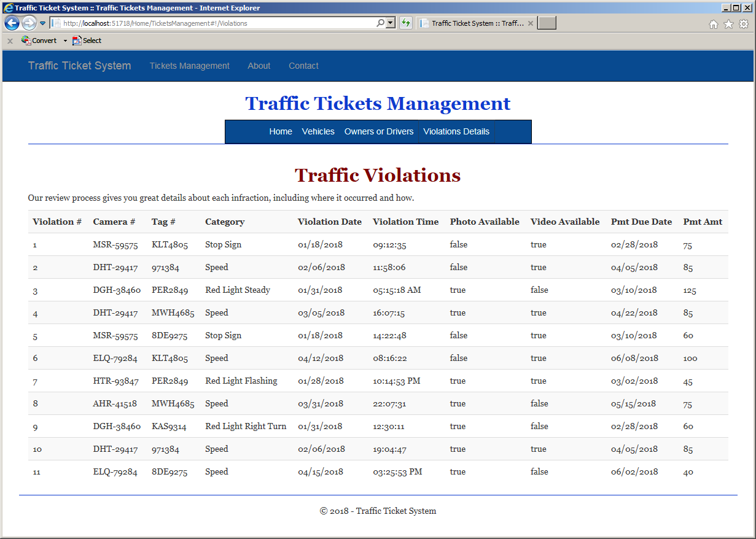The width and height of the screenshot is (756, 539).
Task: Expand the Convert dropdown arrow
Action: tap(65, 41)
